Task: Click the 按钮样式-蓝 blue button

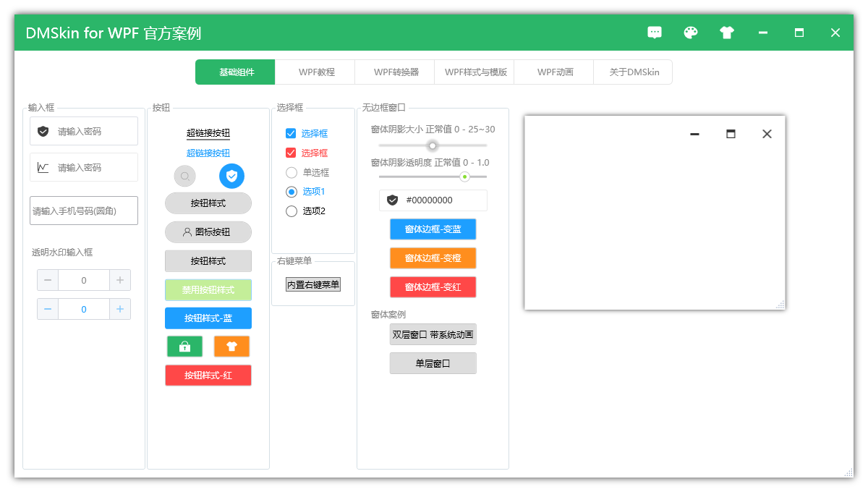Action: point(208,318)
